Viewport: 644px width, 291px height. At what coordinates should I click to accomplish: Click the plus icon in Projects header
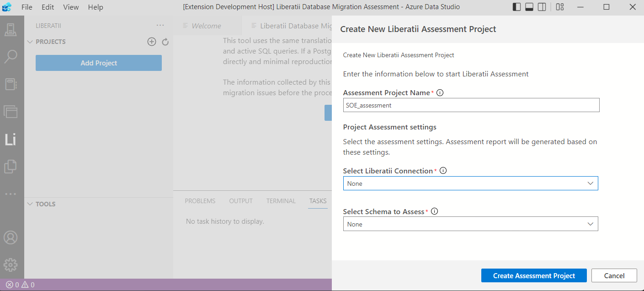click(x=152, y=42)
